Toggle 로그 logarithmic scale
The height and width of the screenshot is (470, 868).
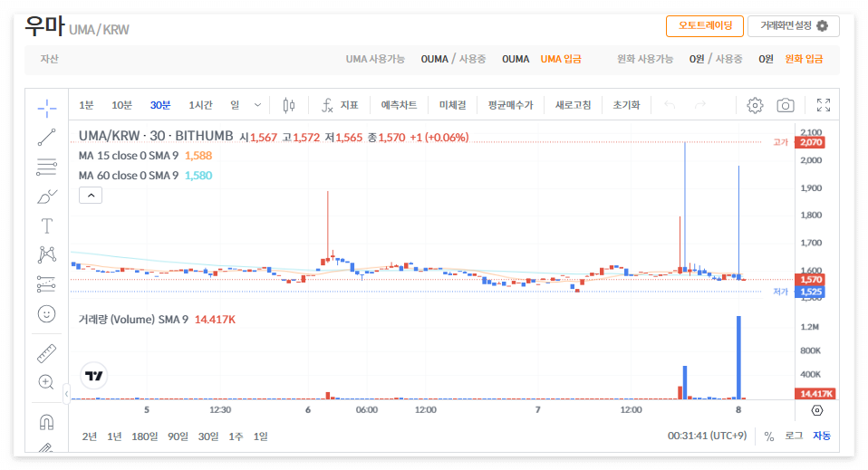click(794, 436)
